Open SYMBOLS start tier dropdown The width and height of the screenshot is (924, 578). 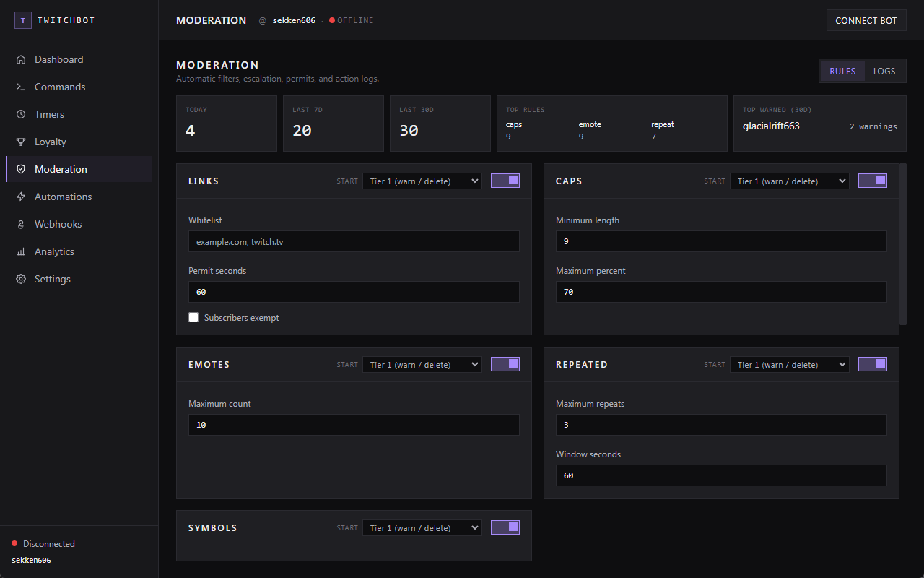coord(422,528)
